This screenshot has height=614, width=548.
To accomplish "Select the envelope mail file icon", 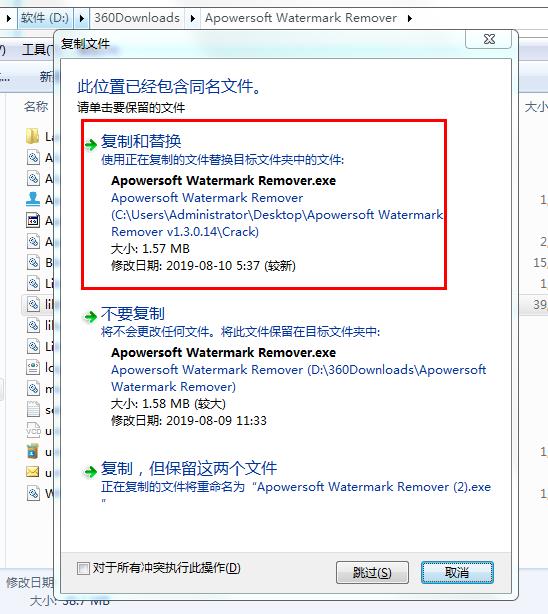I will tap(33, 472).
